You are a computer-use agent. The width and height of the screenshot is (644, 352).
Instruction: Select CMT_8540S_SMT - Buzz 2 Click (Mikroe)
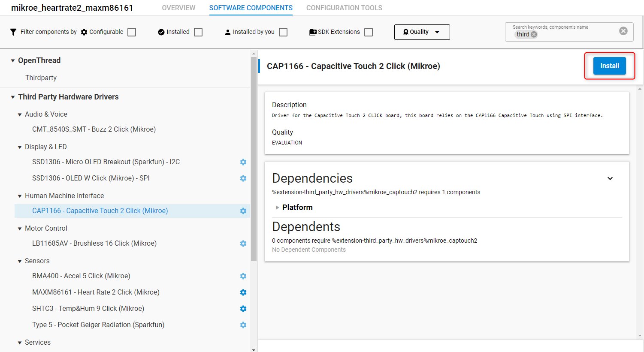click(x=94, y=129)
